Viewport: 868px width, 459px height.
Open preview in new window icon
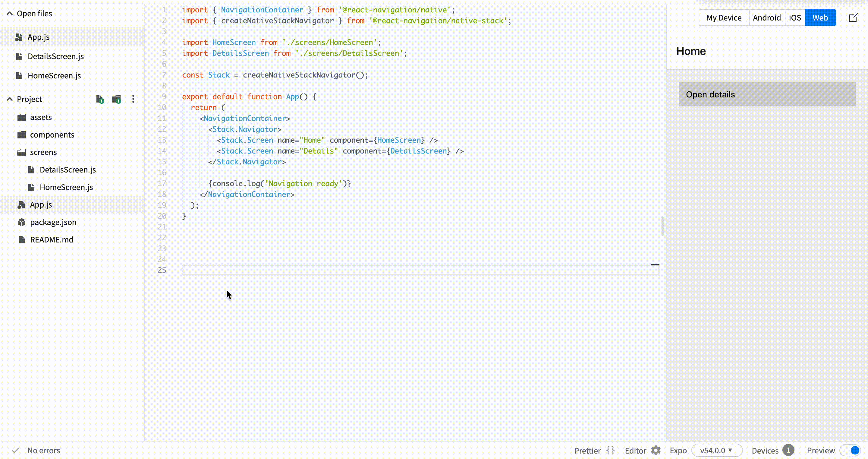(x=853, y=17)
